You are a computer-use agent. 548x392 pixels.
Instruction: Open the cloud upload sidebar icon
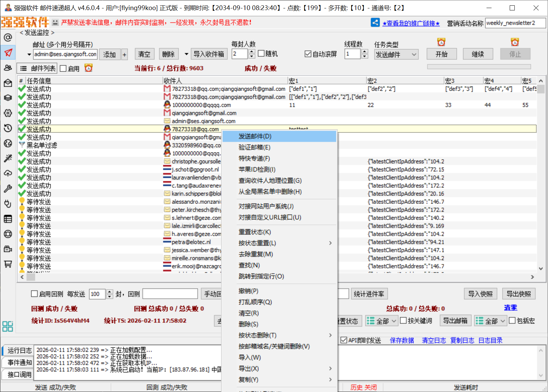pos(8,173)
